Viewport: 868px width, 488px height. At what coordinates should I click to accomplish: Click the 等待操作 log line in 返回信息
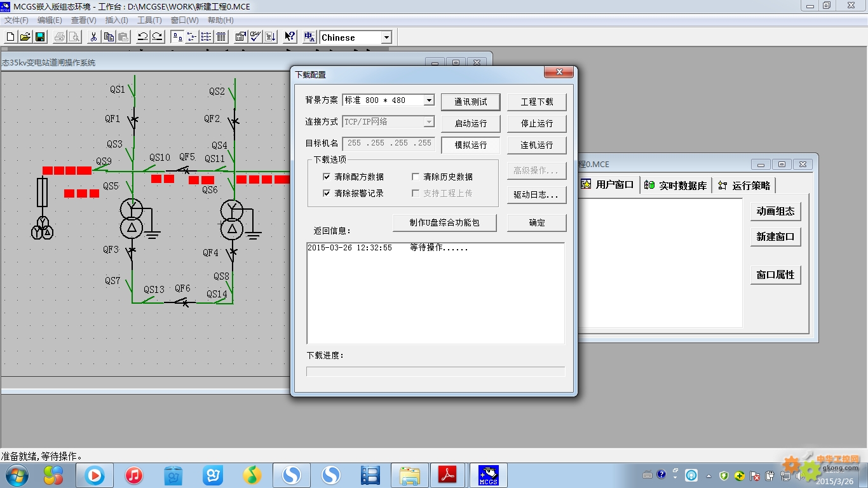pyautogui.click(x=388, y=248)
